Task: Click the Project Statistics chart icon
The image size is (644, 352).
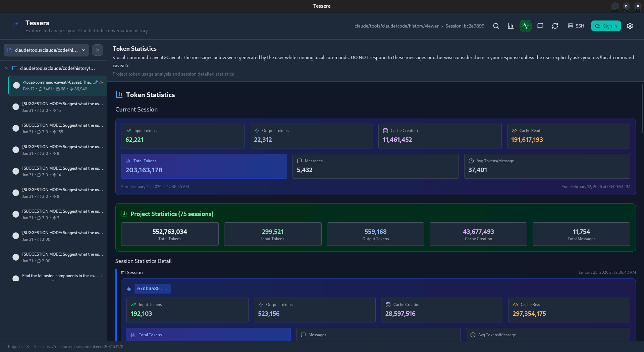Action: 124,214
